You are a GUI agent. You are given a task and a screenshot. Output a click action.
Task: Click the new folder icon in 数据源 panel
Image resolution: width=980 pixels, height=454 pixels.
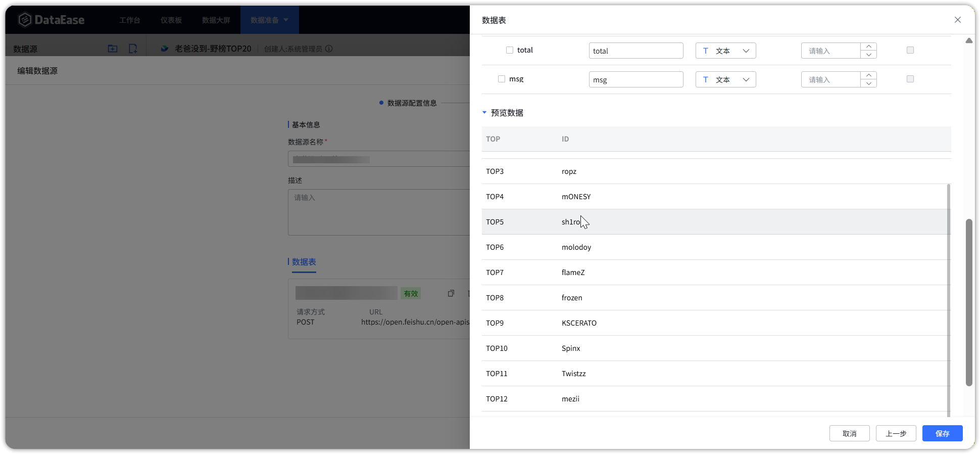point(113,49)
